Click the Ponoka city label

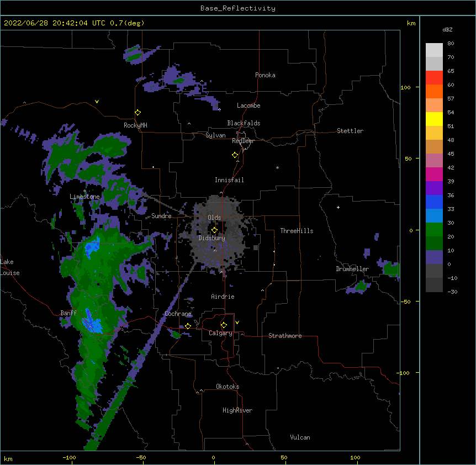pos(265,75)
